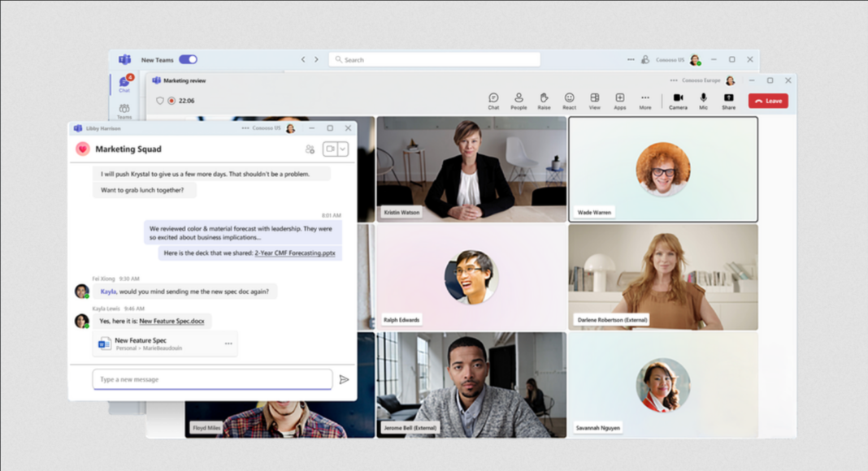Switch to the Chat tab in sidebar

tap(124, 84)
